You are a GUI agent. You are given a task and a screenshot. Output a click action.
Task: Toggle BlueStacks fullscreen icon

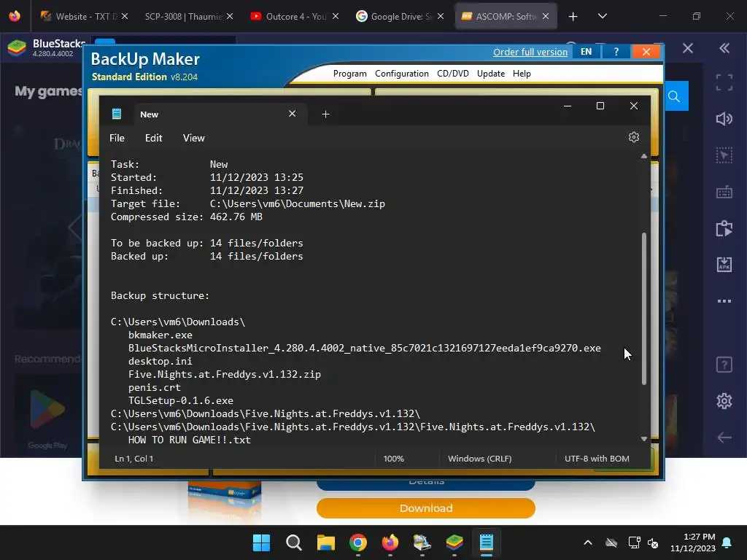(724, 82)
